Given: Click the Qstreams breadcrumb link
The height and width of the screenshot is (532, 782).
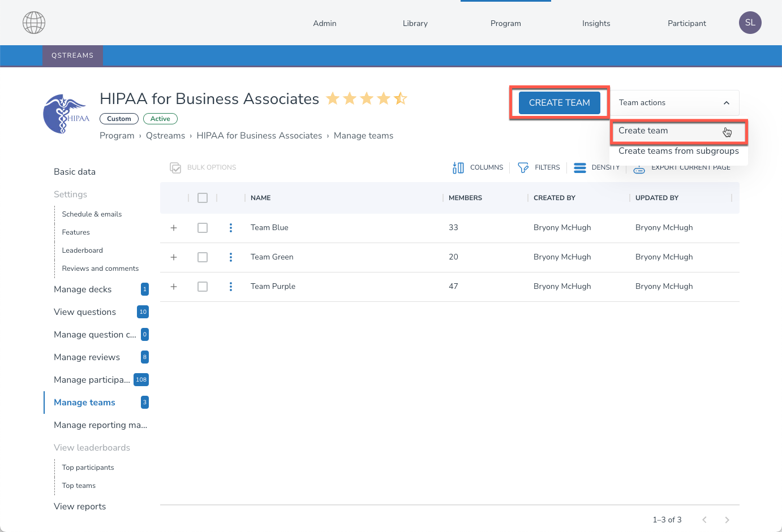Looking at the screenshot, I should pyautogui.click(x=165, y=136).
